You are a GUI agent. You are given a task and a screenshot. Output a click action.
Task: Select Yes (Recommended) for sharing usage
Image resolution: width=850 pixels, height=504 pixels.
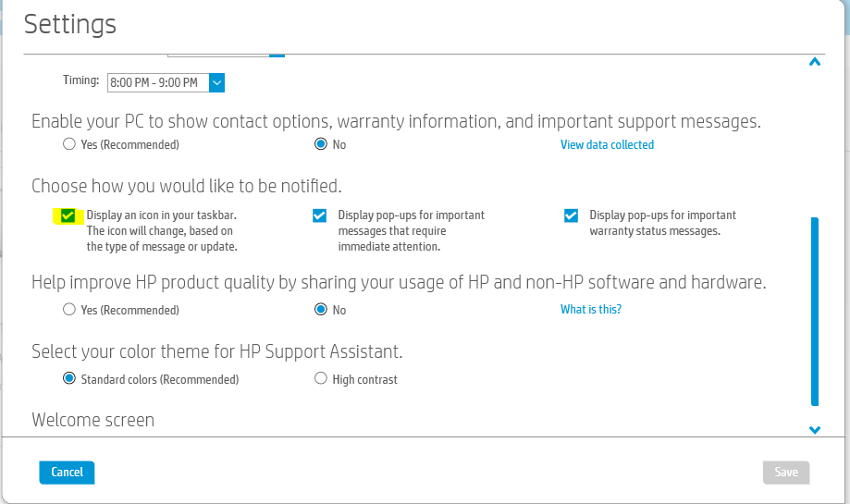pyautogui.click(x=69, y=310)
